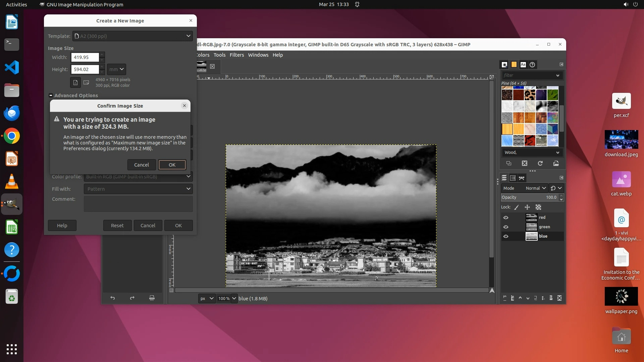Click the delete pattern icon
644x362 pixels.
coord(525,164)
